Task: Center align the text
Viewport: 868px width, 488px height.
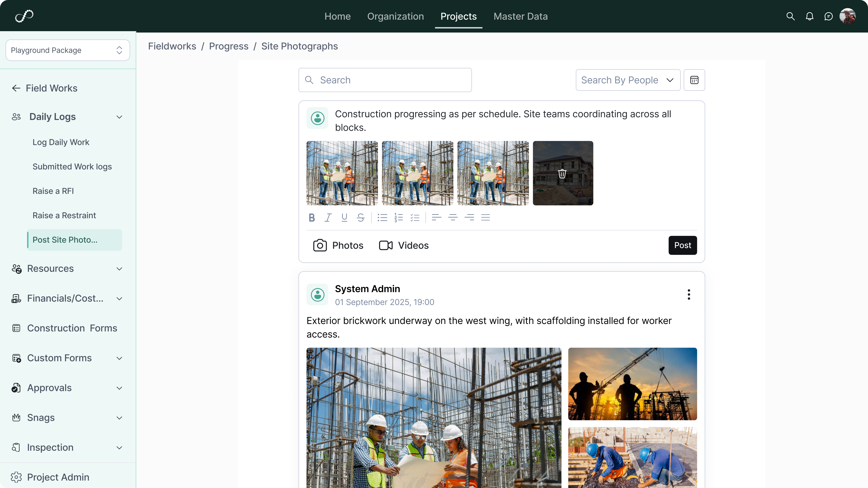Action: tap(453, 218)
